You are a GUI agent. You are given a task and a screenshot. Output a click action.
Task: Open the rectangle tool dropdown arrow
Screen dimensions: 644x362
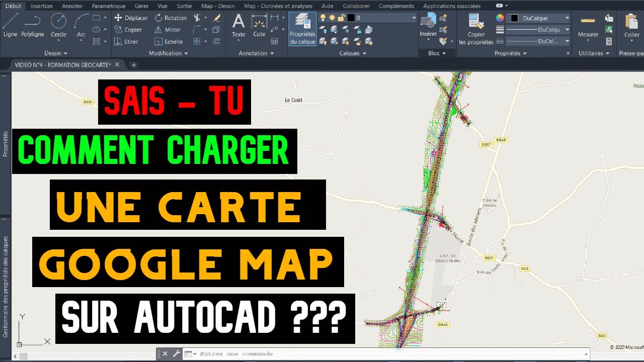pyautogui.click(x=105, y=18)
